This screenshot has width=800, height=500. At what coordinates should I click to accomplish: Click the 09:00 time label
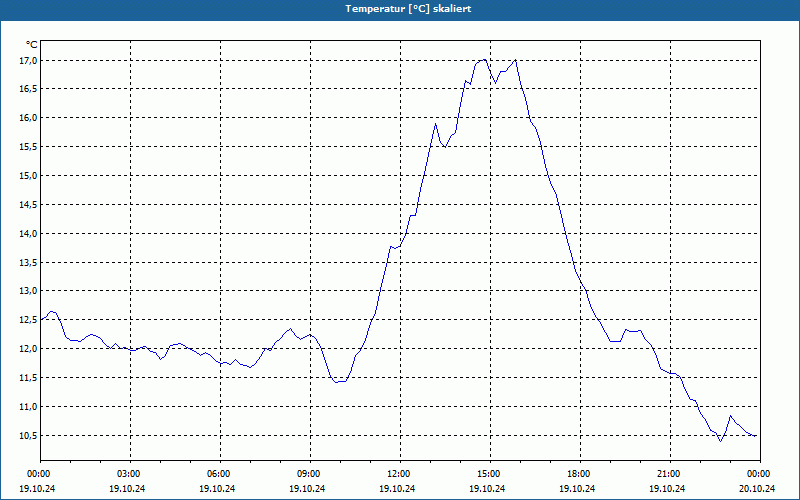click(310, 474)
